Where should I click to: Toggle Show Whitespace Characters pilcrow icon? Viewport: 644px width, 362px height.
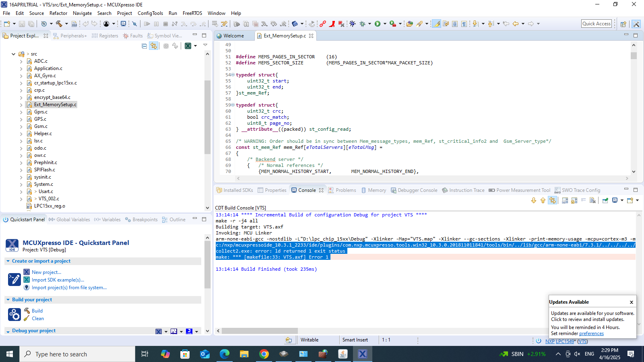pos(464,24)
